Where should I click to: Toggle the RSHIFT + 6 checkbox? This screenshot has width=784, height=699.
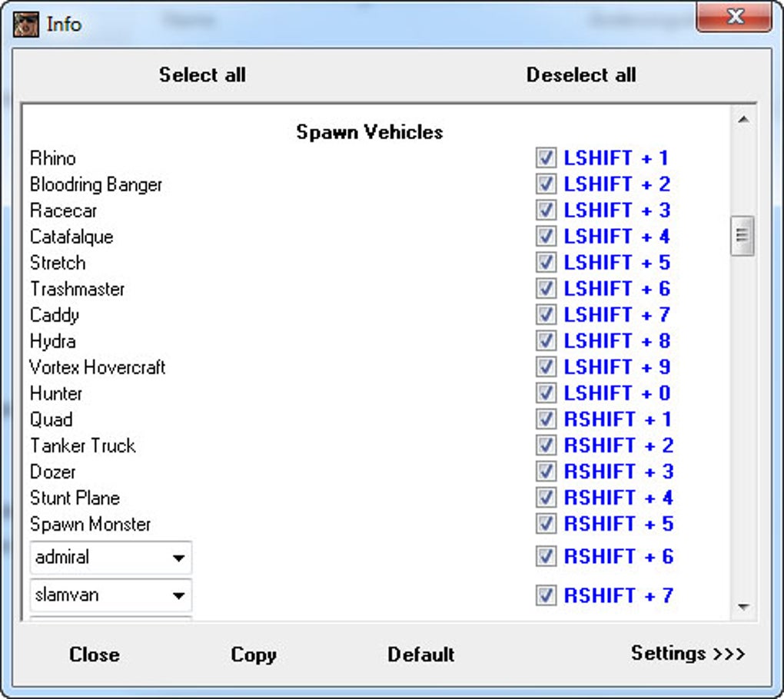click(546, 556)
